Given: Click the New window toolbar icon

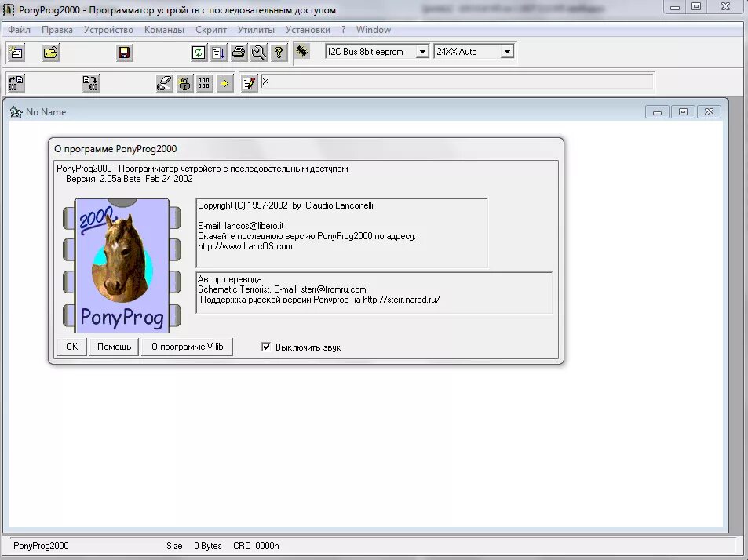Looking at the screenshot, I should coord(16,52).
